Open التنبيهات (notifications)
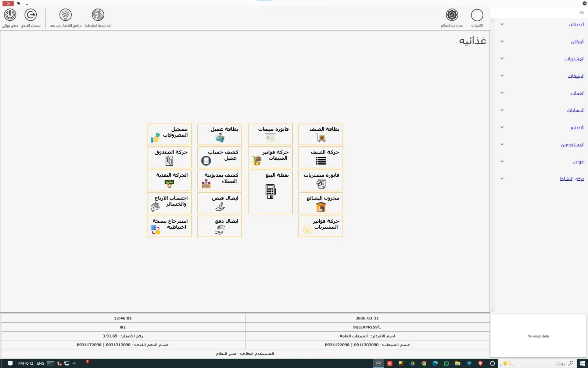The image size is (588, 368). coord(477,18)
